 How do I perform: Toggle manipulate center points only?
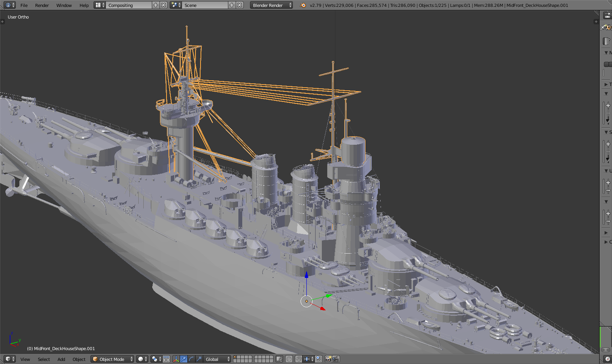pos(166,359)
